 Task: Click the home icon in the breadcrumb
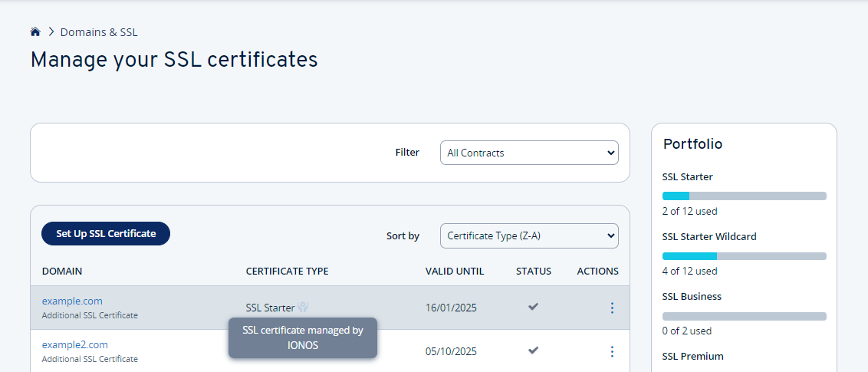tap(35, 32)
